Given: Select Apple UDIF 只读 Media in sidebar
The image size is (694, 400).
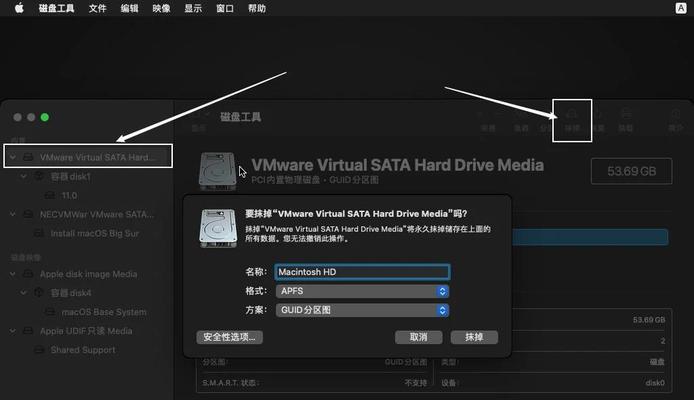Looking at the screenshot, I should tap(88, 331).
